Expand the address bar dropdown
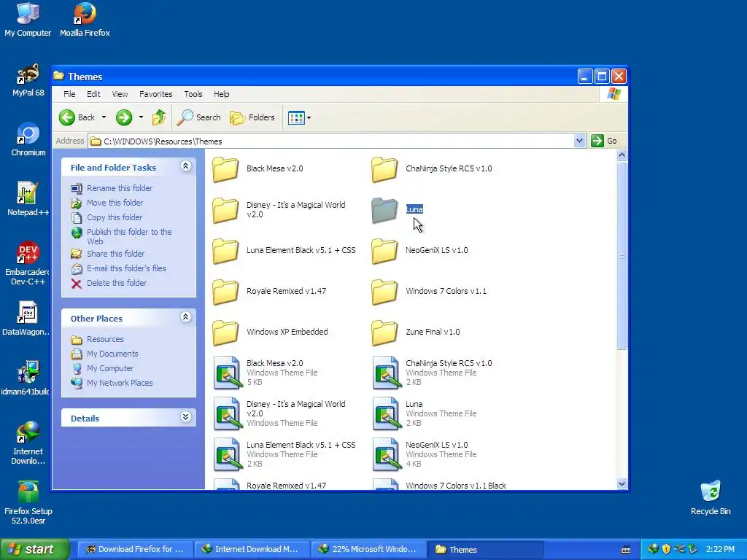This screenshot has width=747, height=560. pos(579,141)
